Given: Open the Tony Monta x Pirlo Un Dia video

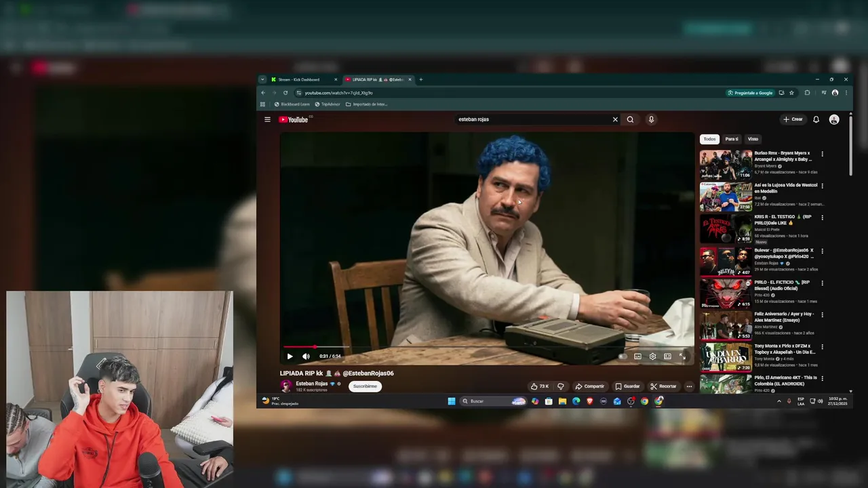Looking at the screenshot, I should [785, 349].
